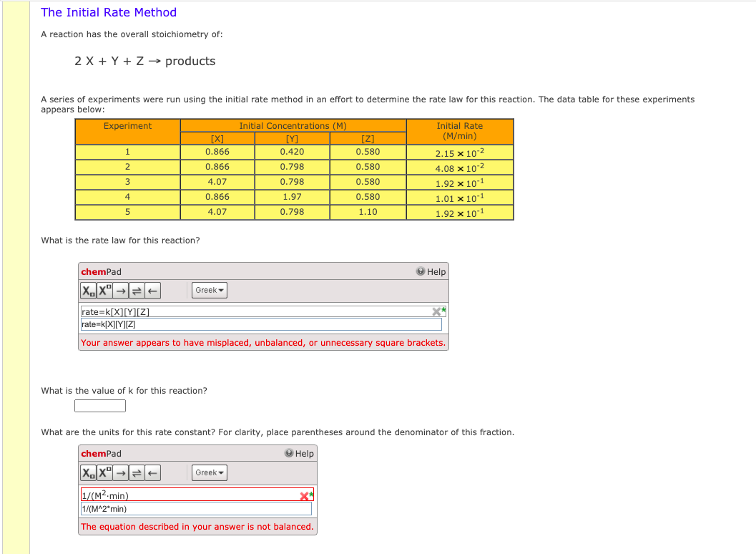The height and width of the screenshot is (554, 756).
Task: Click the gray X in the rate law entry field
Action: tap(436, 311)
